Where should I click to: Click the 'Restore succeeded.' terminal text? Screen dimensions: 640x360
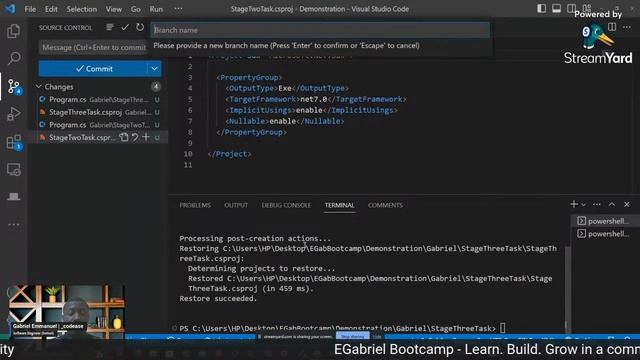coord(218,298)
